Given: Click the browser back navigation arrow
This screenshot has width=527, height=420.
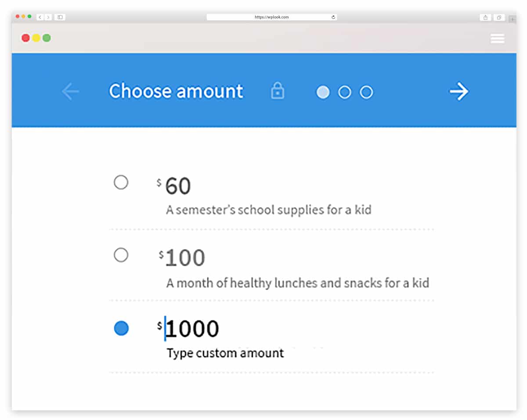Looking at the screenshot, I should pyautogui.click(x=40, y=17).
